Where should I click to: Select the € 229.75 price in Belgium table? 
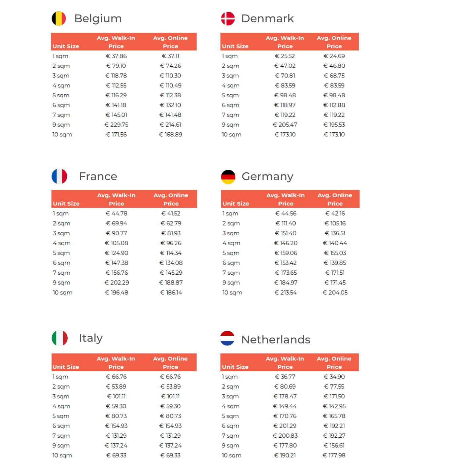[116, 125]
